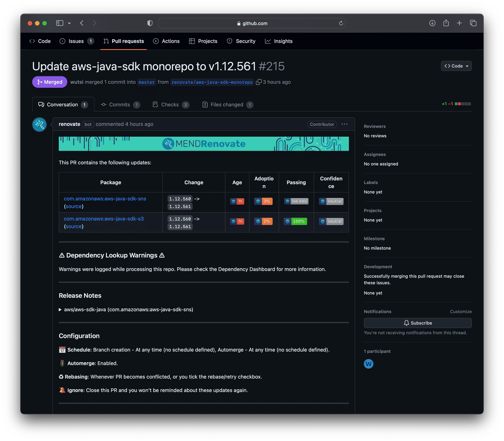Click Assignees sidebar heading
Viewport: 504px width, 441px height.
[375, 154]
